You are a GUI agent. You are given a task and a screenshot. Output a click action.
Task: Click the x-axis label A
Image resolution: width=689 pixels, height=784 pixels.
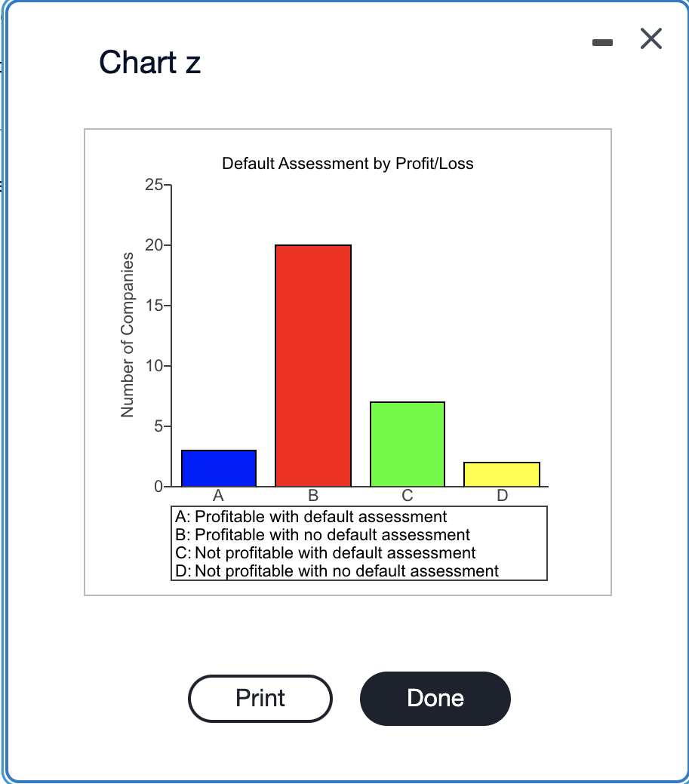[218, 496]
